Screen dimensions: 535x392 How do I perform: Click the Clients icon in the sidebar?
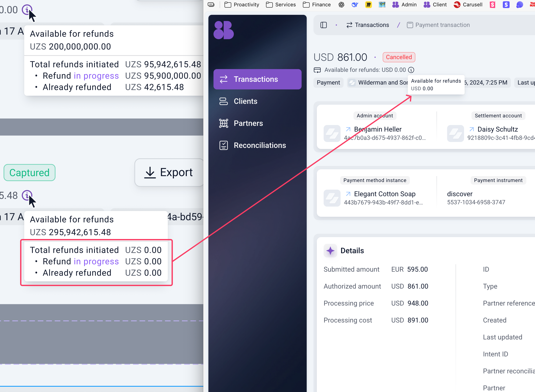point(224,101)
